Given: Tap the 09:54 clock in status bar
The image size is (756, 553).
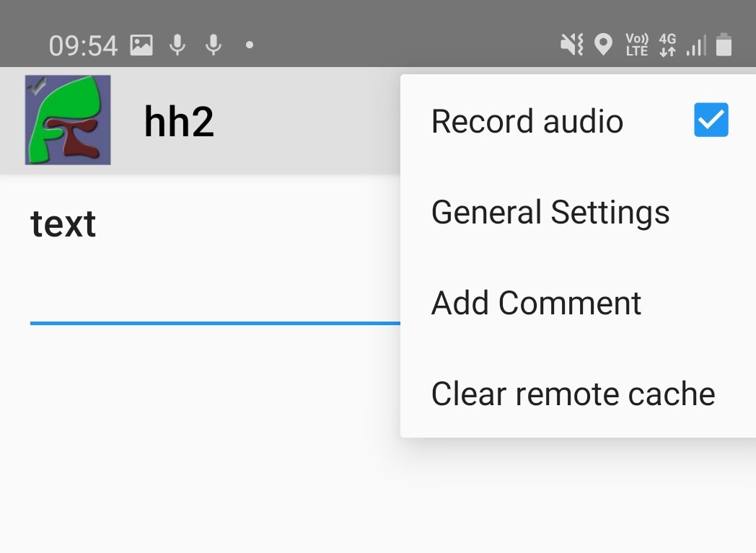Looking at the screenshot, I should click(83, 46).
